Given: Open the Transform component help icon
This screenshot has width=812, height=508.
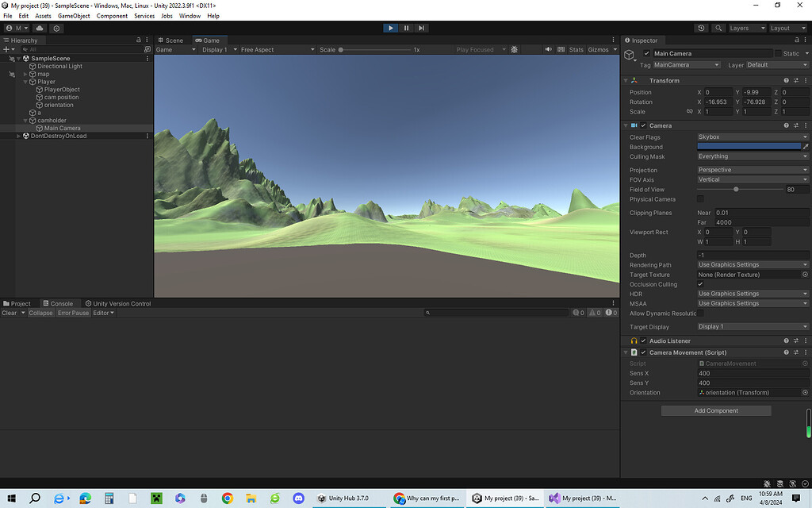Looking at the screenshot, I should [786, 80].
